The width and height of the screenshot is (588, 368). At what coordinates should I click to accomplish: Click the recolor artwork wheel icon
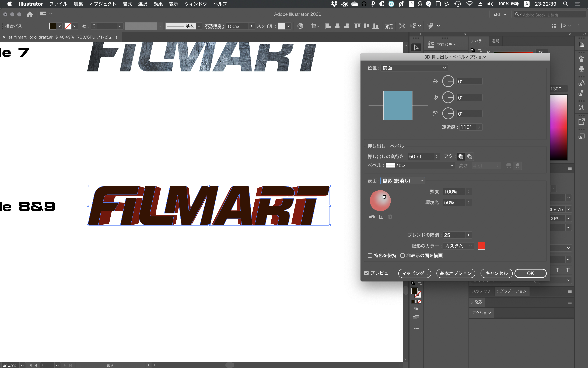pyautogui.click(x=300, y=26)
